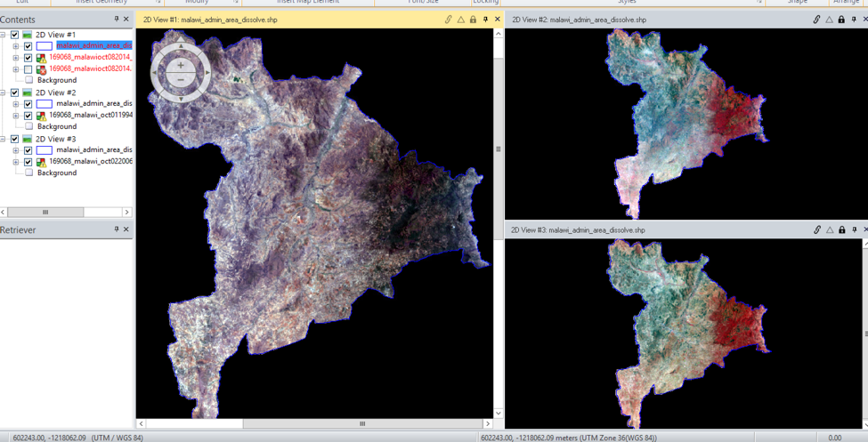Click vector layer icon under 2D View #2
The image size is (868, 442).
(45, 103)
